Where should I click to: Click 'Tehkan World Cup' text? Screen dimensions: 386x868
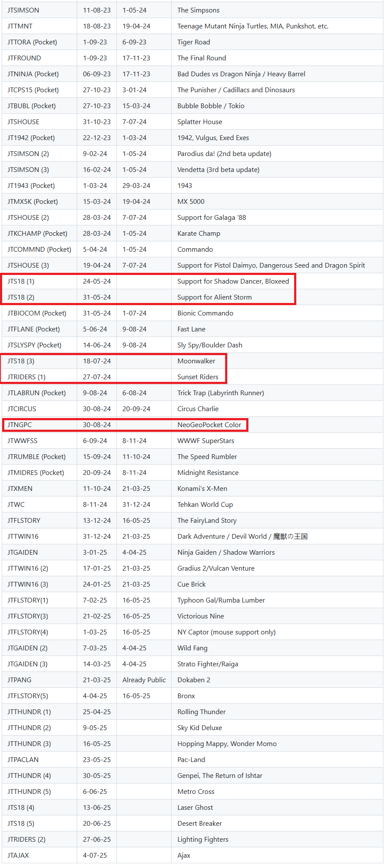click(x=205, y=505)
